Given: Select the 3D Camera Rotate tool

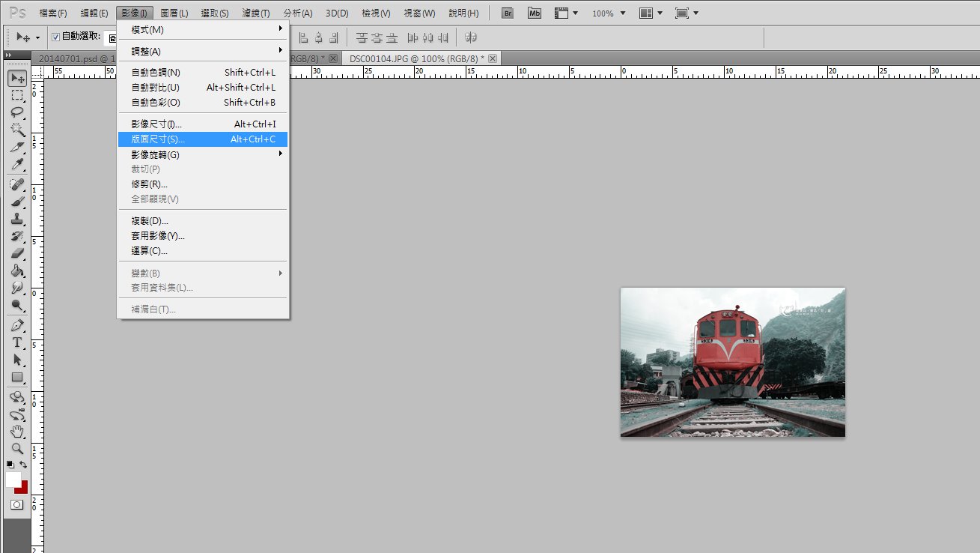Looking at the screenshot, I should pyautogui.click(x=16, y=414).
